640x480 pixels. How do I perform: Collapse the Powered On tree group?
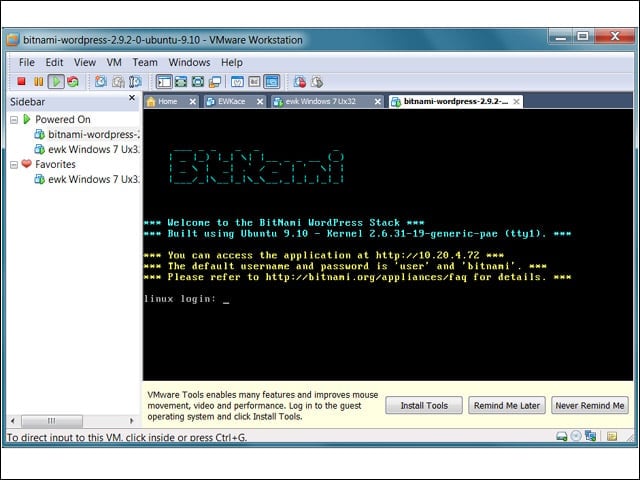[x=14, y=120]
